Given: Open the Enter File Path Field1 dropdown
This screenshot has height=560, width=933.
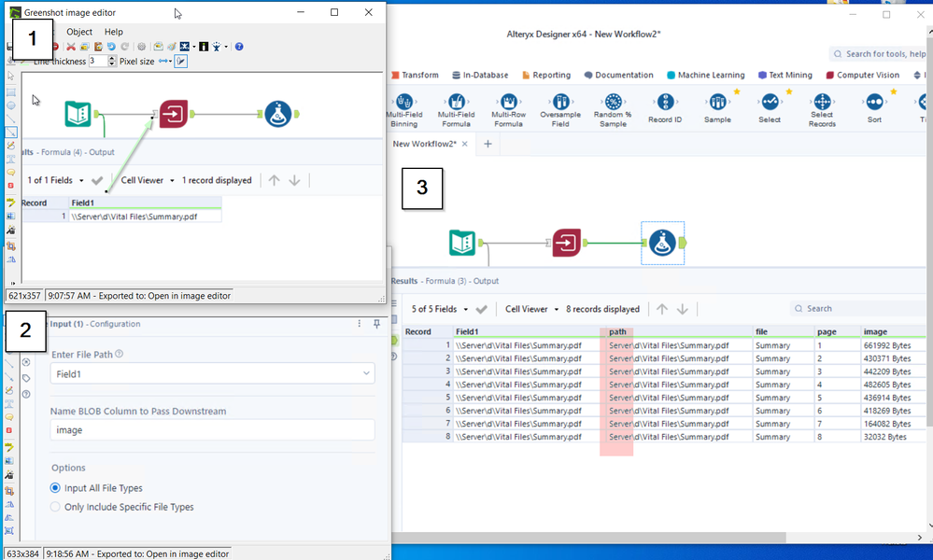Looking at the screenshot, I should pos(213,373).
